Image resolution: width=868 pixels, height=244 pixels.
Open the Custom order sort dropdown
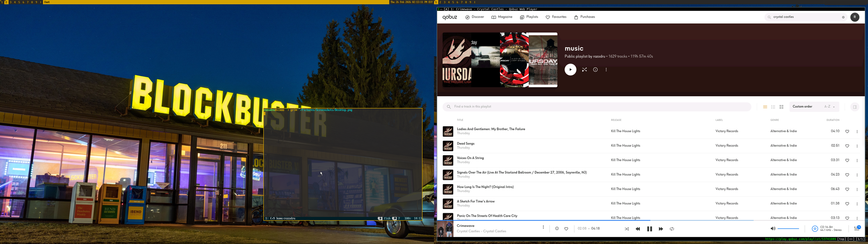814,107
